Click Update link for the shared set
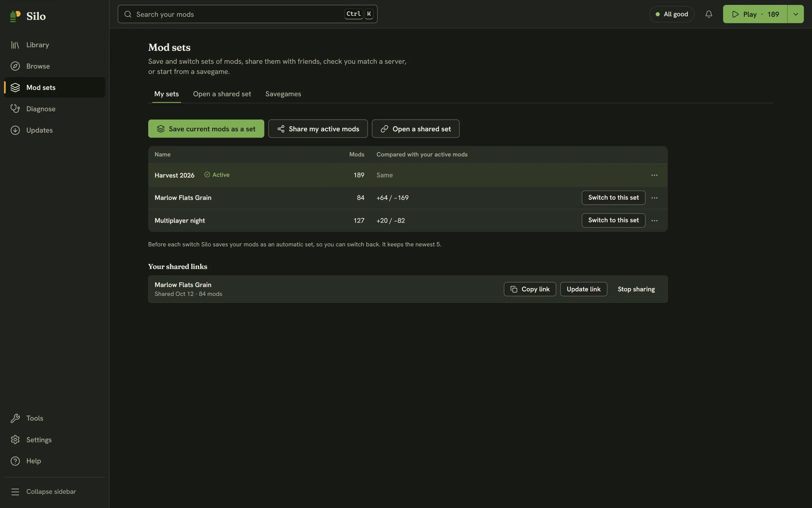The image size is (812, 508). 584,289
